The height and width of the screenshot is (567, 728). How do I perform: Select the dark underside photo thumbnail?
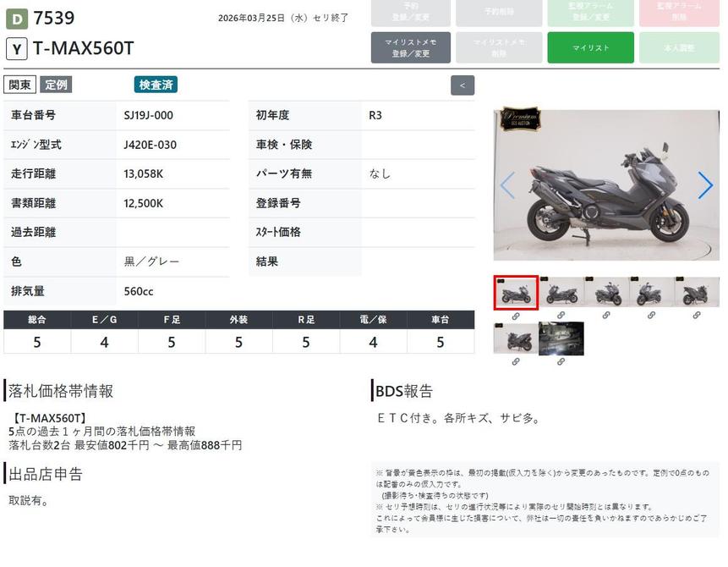(561, 339)
